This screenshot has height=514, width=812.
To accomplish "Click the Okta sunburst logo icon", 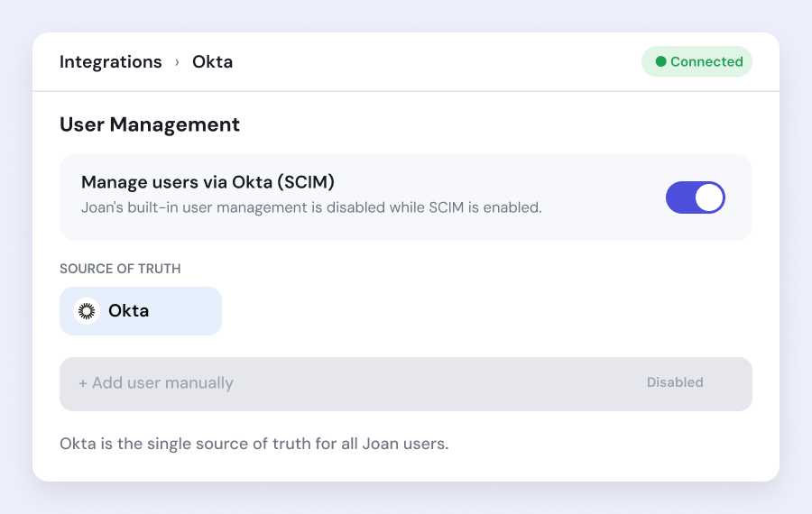I will click(87, 310).
